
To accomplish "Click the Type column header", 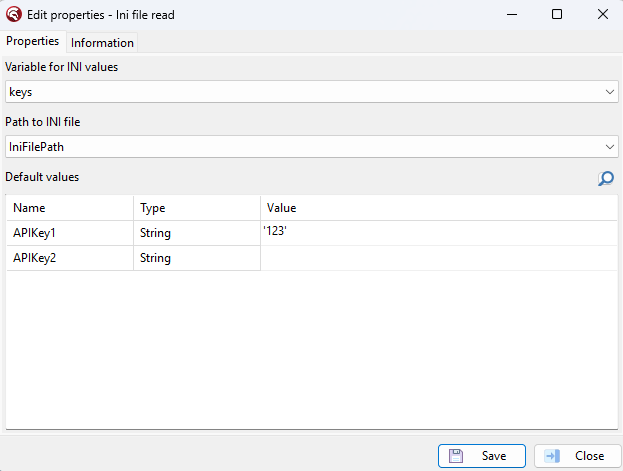I will pyautogui.click(x=197, y=208).
